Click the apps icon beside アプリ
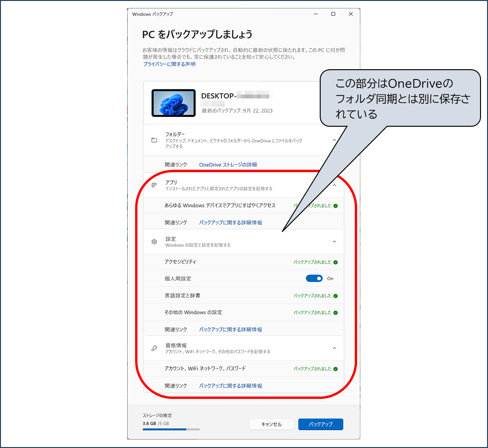This screenshot has width=488, height=448. point(154,185)
